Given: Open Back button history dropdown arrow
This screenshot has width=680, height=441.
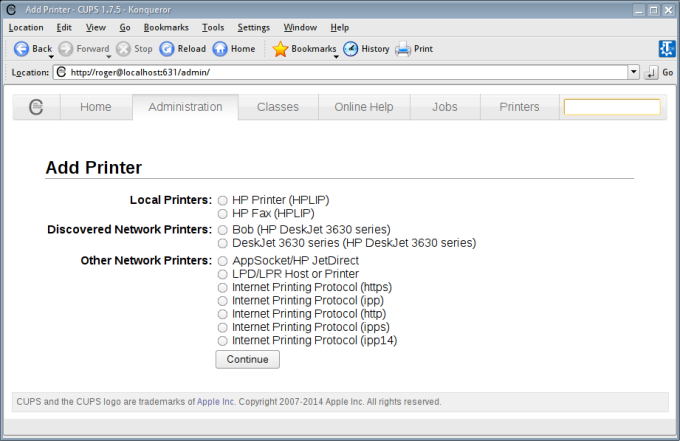Looking at the screenshot, I should tap(51, 57).
